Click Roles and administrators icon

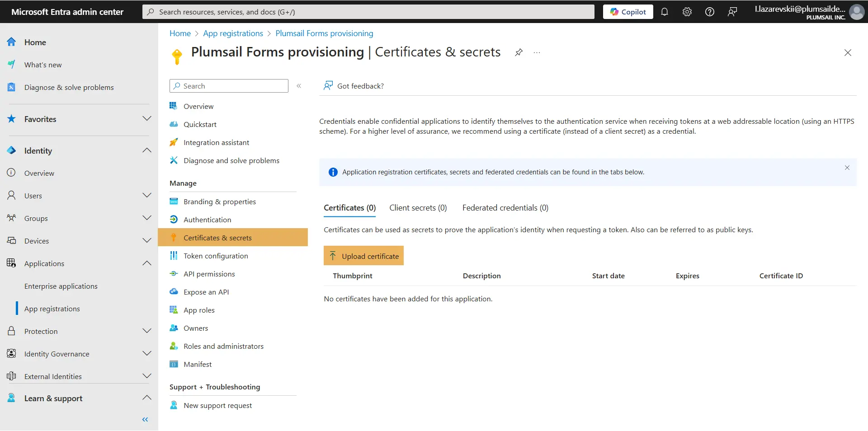[x=174, y=346]
